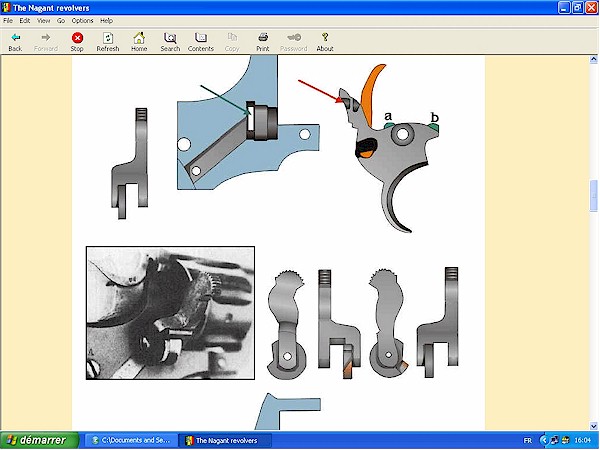Click the vertical scrollbar thumb
Image resolution: width=600 pixels, height=450 pixels.
click(x=593, y=196)
